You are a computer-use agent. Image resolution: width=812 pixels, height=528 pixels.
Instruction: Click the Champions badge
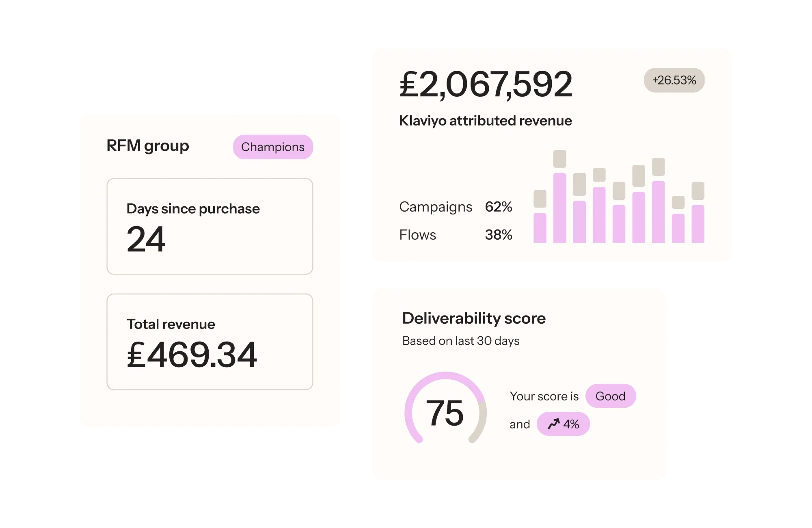pyautogui.click(x=273, y=147)
